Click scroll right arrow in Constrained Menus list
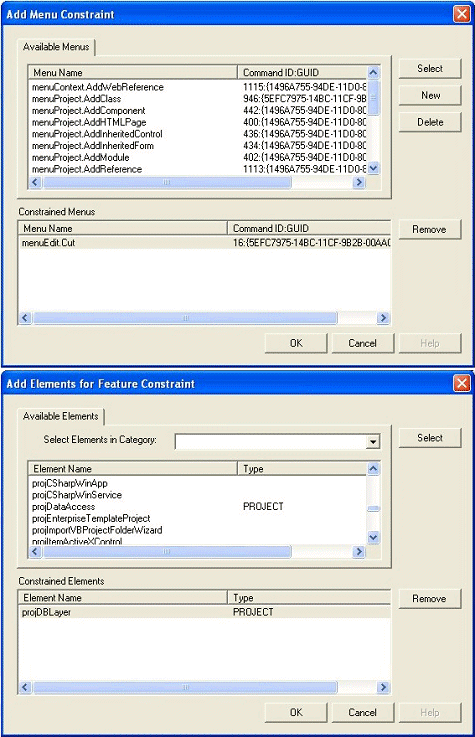Viewport: 475px width, 737px height. [x=383, y=318]
